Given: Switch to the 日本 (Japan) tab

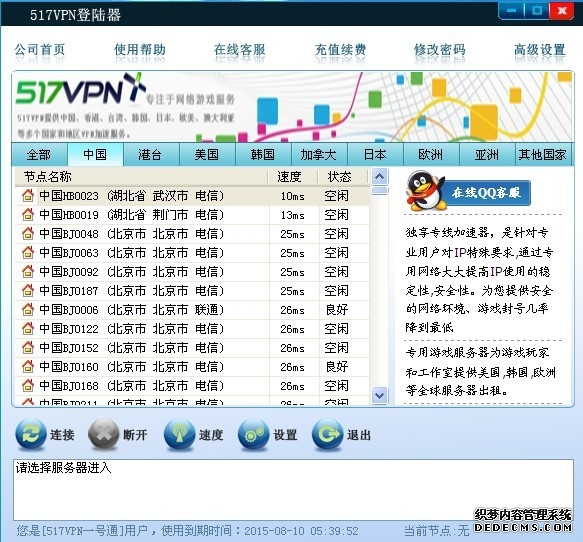Looking at the screenshot, I should pos(375,154).
